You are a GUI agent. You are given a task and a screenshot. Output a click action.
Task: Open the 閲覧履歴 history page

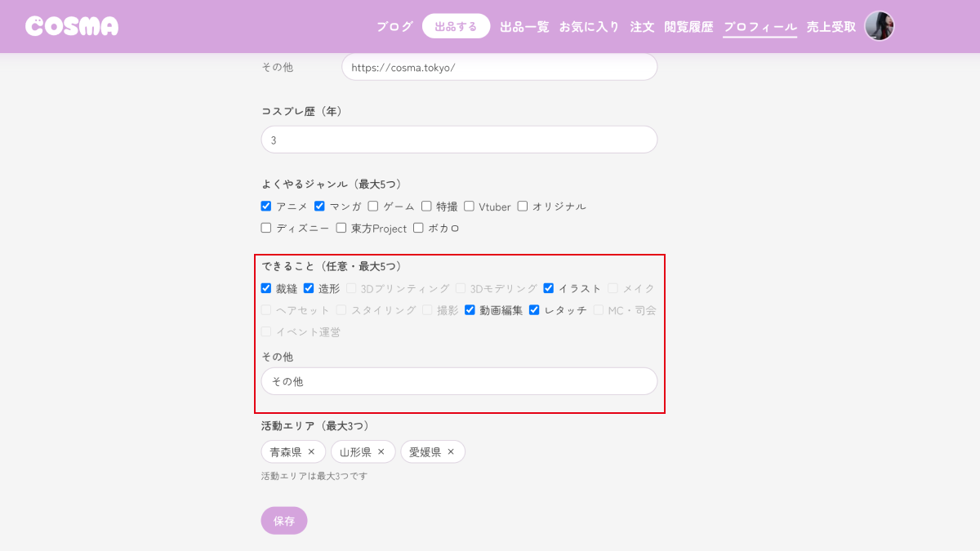point(687,25)
